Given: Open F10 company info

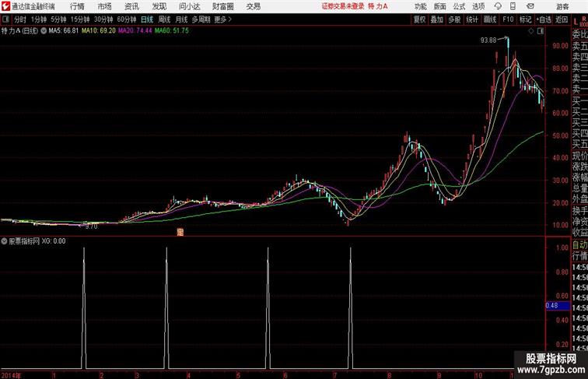Looking at the screenshot, I should 508,19.
